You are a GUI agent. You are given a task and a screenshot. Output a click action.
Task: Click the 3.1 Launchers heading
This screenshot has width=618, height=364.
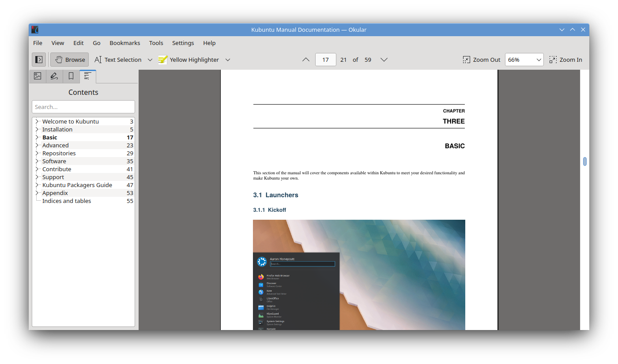276,195
